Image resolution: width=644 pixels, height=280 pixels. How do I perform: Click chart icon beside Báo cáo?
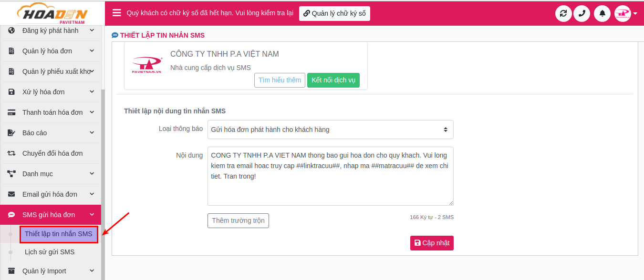click(11, 133)
